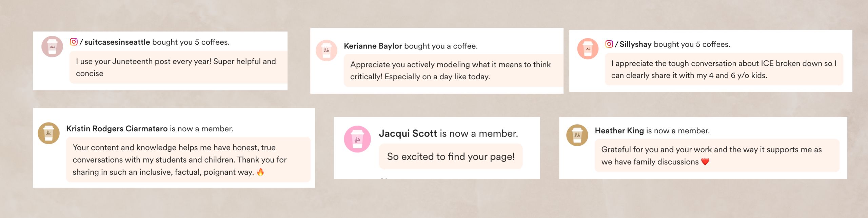Open the Sillyshay profile name

(635, 44)
